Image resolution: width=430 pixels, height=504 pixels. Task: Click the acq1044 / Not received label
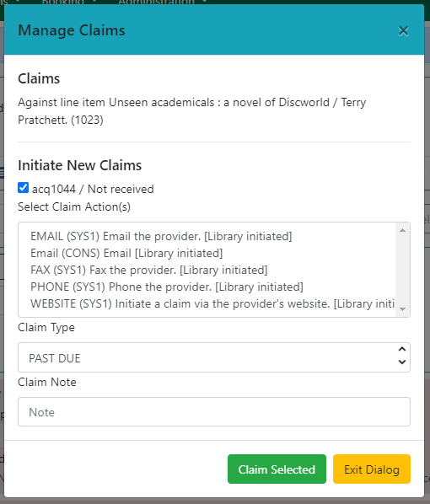pos(93,189)
